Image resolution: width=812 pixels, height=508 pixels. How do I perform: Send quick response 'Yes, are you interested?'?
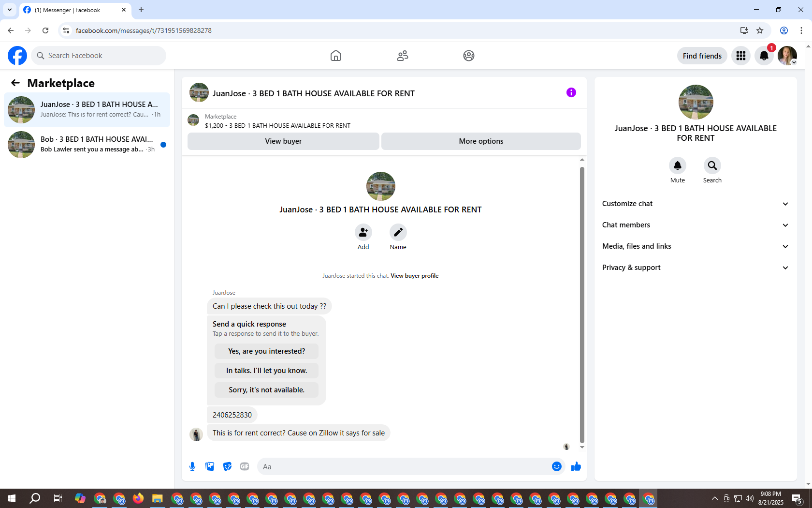coord(267,351)
